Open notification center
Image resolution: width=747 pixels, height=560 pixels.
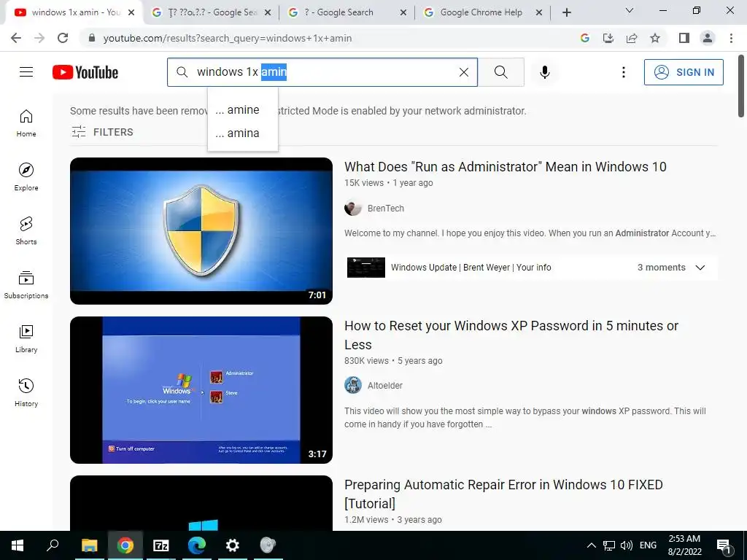click(723, 546)
